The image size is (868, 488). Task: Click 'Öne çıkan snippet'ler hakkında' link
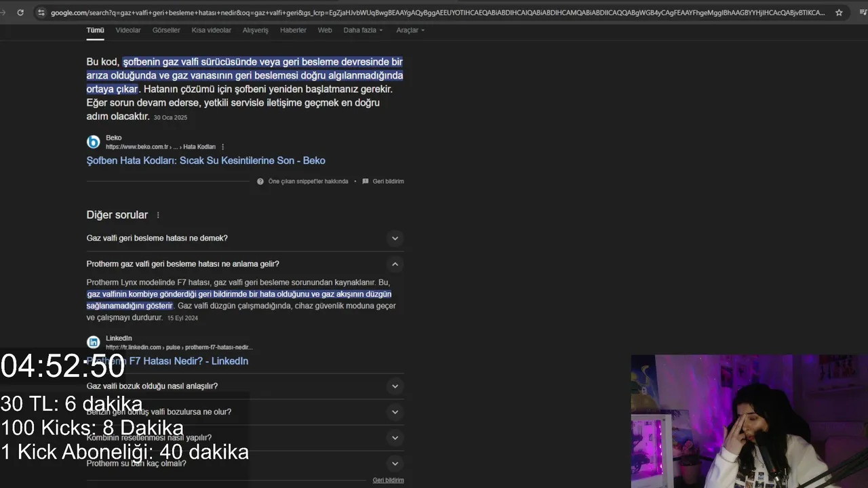(308, 182)
